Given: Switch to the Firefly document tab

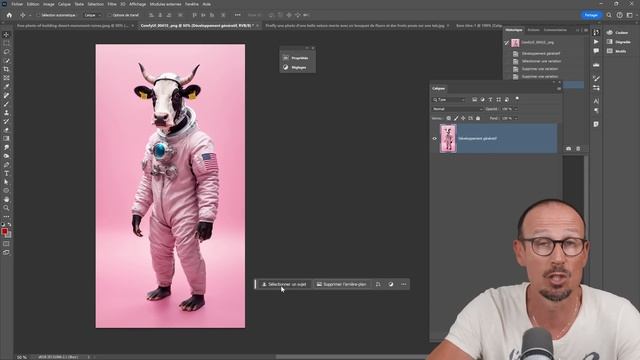Looking at the screenshot, I should (x=355, y=25).
